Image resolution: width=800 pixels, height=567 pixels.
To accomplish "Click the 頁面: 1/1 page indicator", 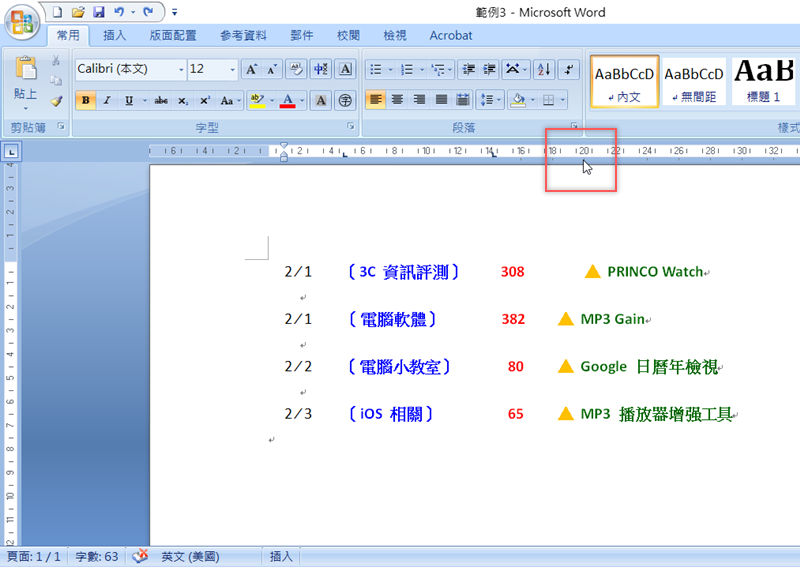I will coord(34,557).
